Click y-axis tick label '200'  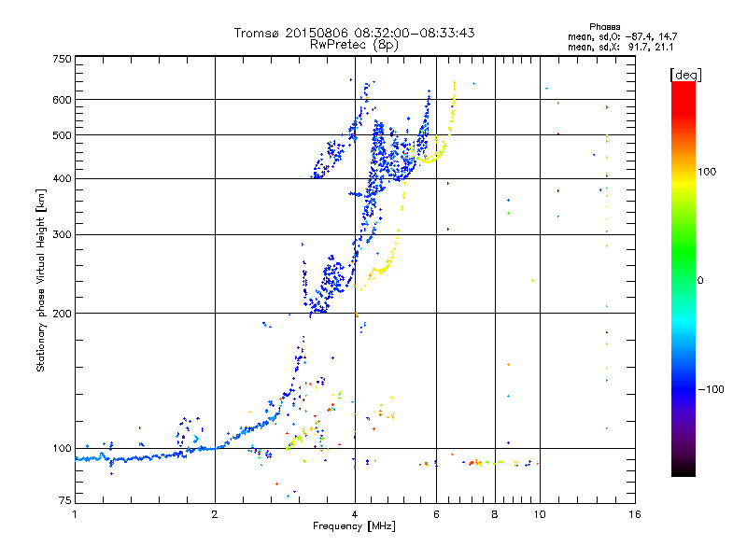point(62,314)
